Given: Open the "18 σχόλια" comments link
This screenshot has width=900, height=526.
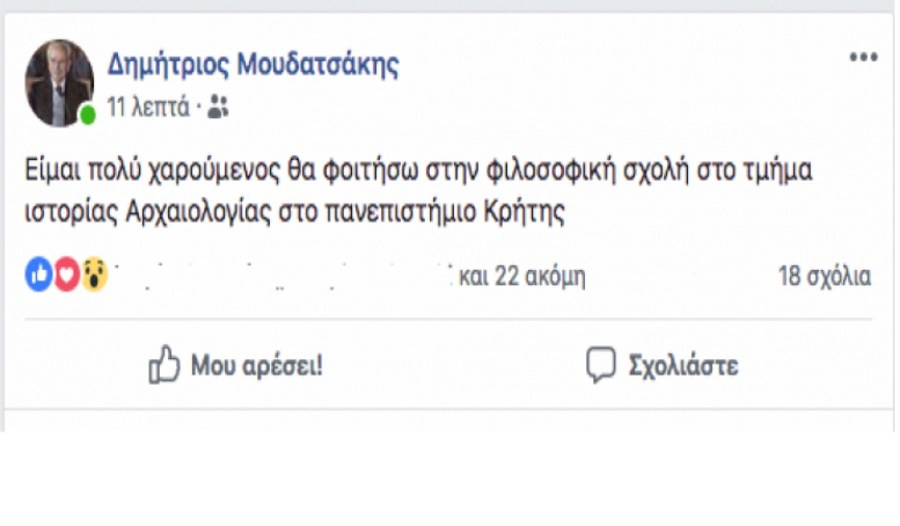Looking at the screenshot, I should tap(824, 277).
